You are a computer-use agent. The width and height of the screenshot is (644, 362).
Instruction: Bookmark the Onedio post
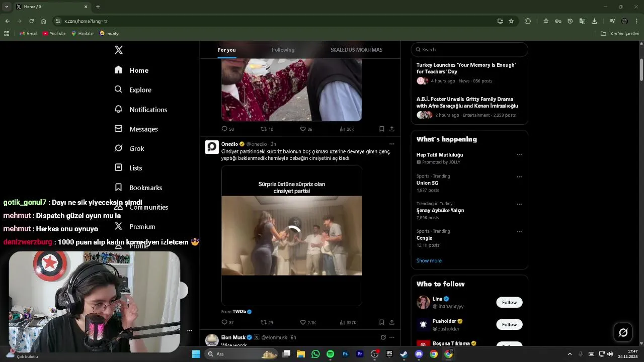coord(382,322)
